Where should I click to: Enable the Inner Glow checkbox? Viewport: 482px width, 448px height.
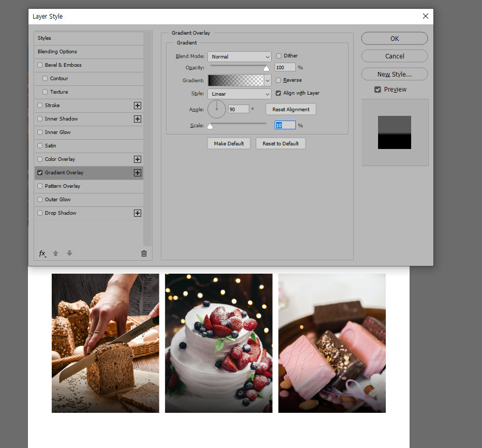click(40, 132)
